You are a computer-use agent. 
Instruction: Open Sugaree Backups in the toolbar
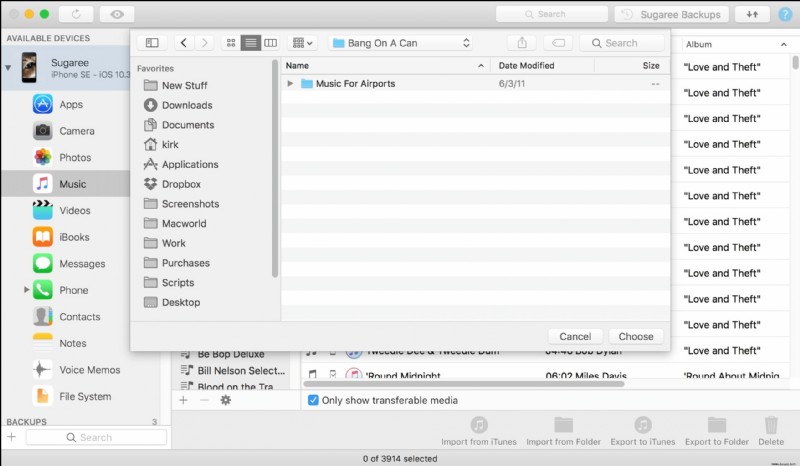[671, 14]
